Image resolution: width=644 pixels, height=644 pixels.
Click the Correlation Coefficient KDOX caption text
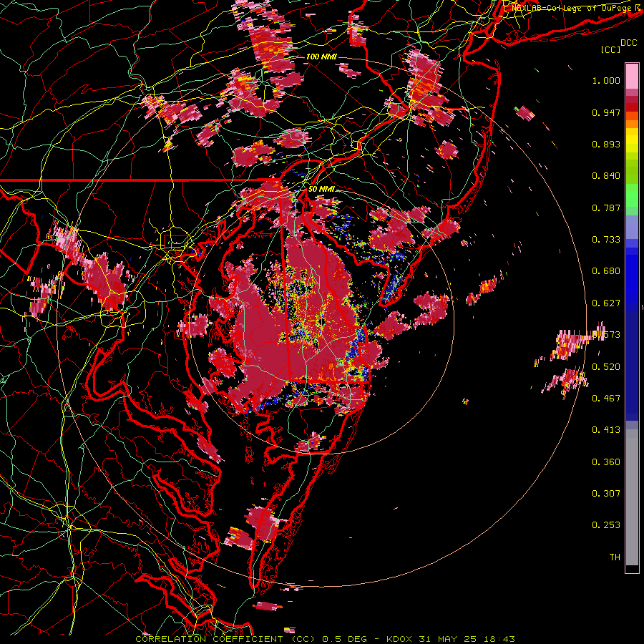[325, 639]
